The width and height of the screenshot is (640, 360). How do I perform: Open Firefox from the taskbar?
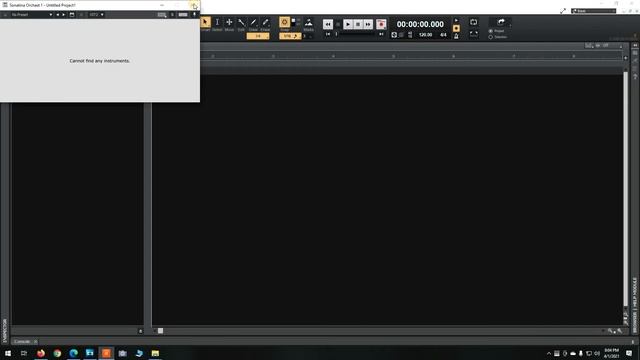click(41, 353)
